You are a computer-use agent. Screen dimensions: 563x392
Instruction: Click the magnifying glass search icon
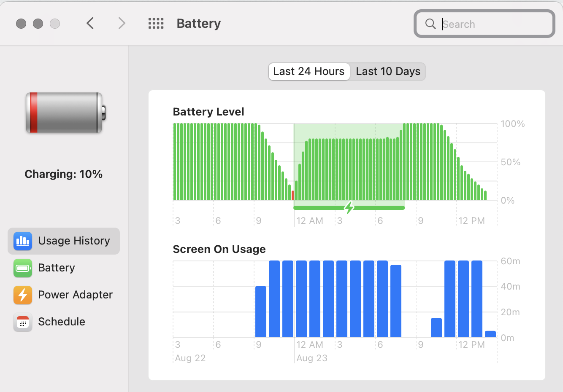(x=430, y=24)
